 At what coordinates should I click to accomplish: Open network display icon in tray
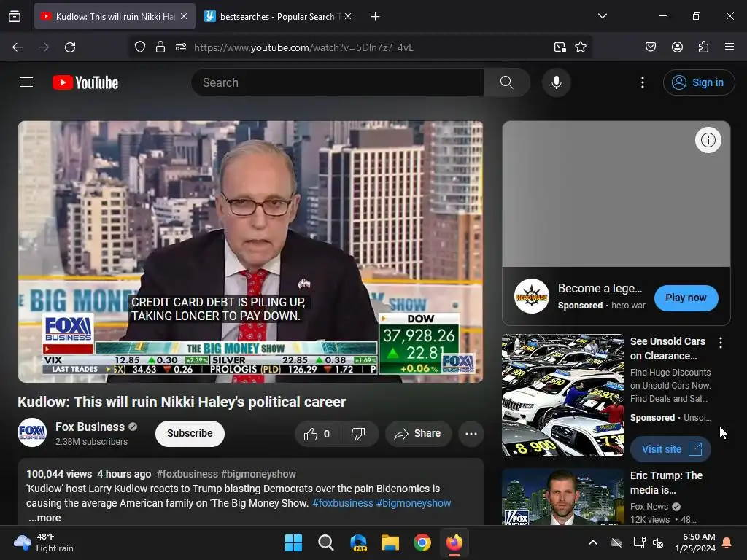pos(639,542)
